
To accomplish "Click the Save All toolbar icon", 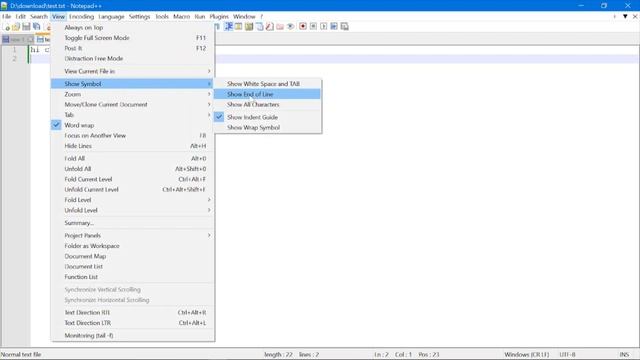I will tap(37, 27).
